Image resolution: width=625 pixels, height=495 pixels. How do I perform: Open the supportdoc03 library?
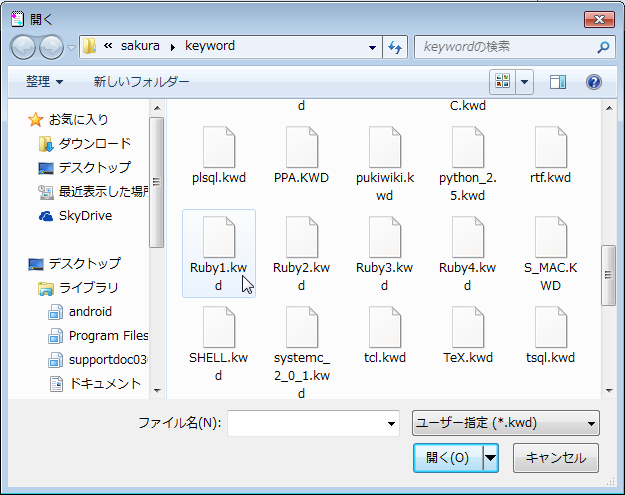98,360
